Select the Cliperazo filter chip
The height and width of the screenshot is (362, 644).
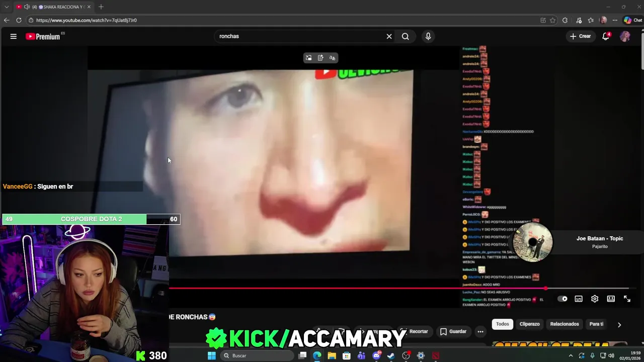529,324
